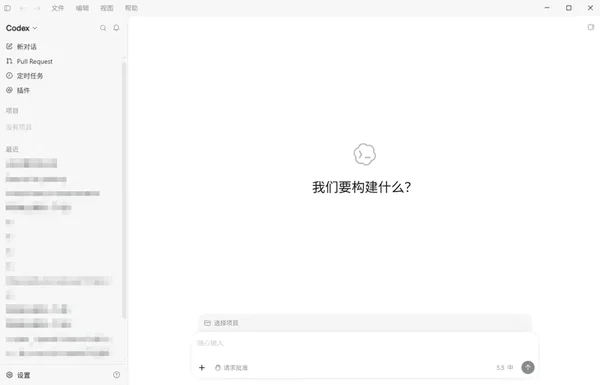Image resolution: width=600 pixels, height=385 pixels.
Task: Minimize the Codex window
Action: (547, 8)
